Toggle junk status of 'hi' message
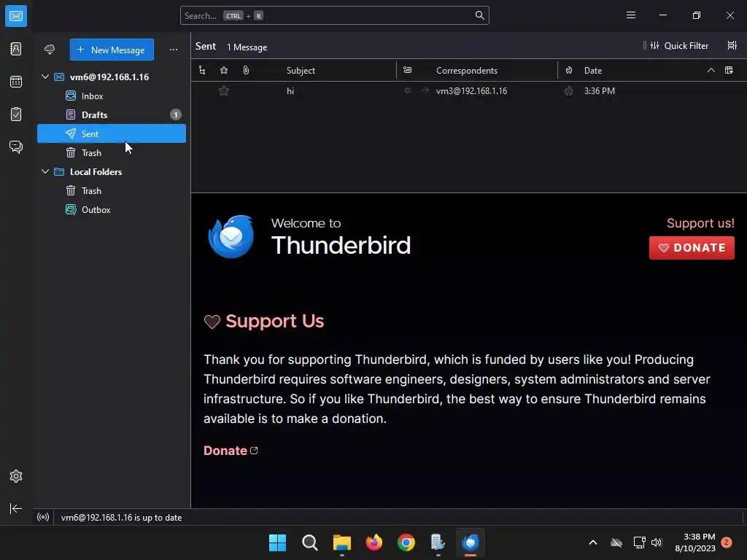The width and height of the screenshot is (747, 560). click(x=569, y=90)
